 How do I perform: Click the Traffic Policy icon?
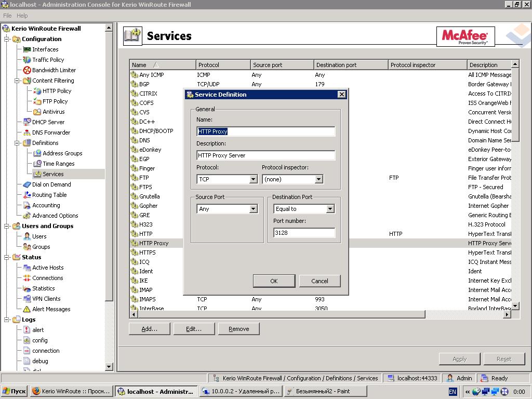[x=27, y=60]
